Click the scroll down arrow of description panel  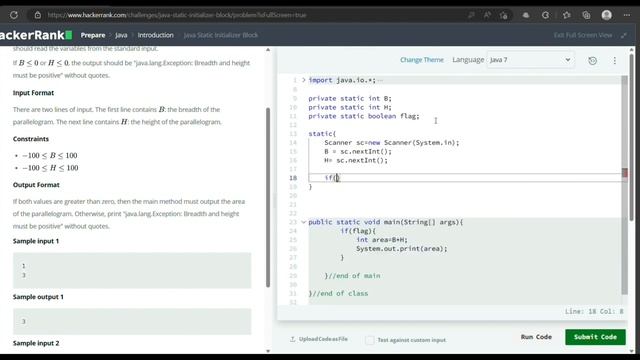click(268, 351)
